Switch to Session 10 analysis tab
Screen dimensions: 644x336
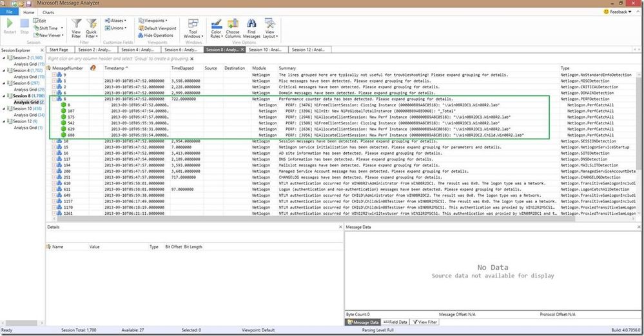click(x=266, y=50)
